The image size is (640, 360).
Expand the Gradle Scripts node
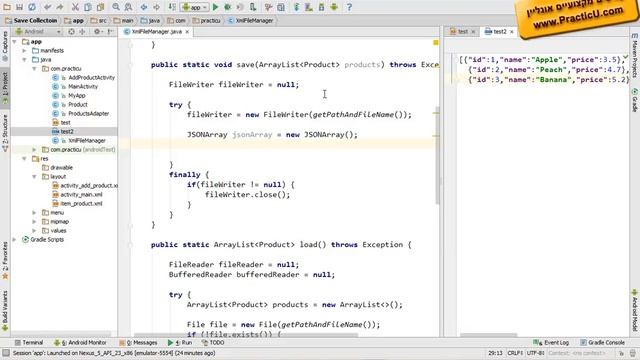(x=15, y=240)
